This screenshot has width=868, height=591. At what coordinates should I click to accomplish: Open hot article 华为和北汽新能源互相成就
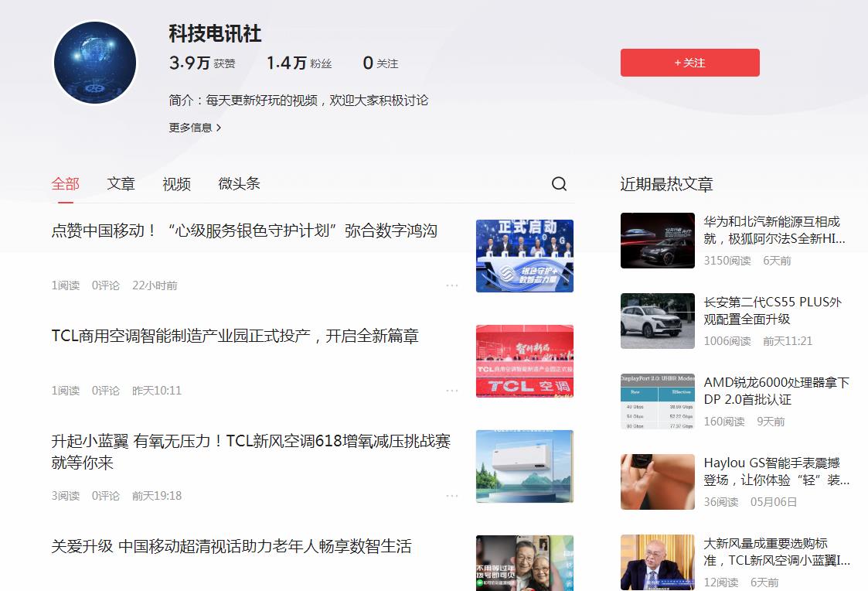point(774,230)
